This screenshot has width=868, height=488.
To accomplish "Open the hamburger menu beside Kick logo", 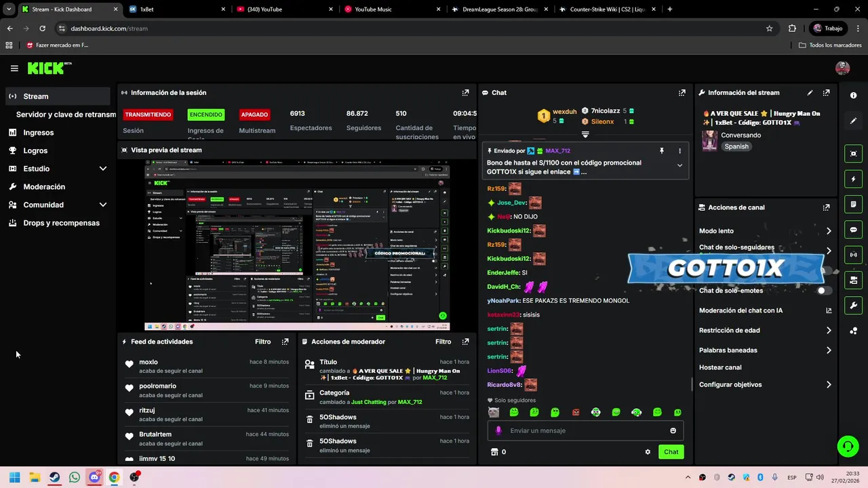I will [x=14, y=68].
